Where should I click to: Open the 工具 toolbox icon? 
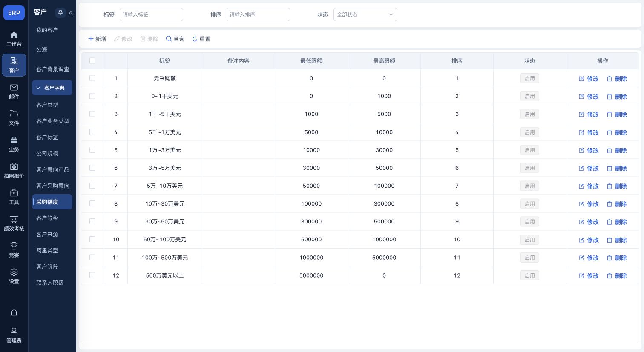[14, 193]
